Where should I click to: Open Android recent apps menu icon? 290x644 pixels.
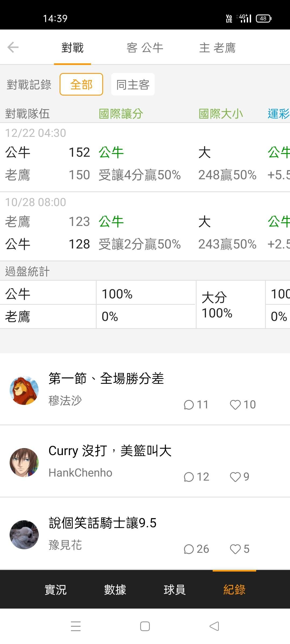[76, 626]
